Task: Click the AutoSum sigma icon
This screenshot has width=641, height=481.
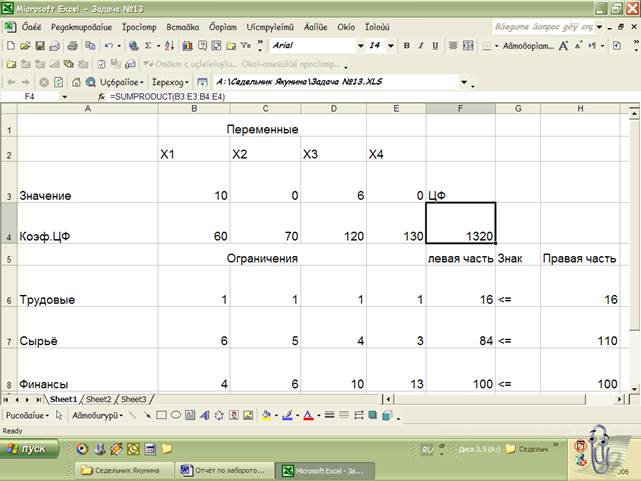Action: pyautogui.click(x=148, y=46)
